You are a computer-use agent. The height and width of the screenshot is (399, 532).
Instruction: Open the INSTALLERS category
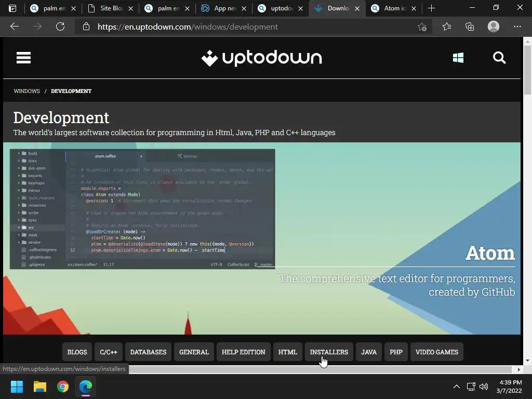coord(329,352)
